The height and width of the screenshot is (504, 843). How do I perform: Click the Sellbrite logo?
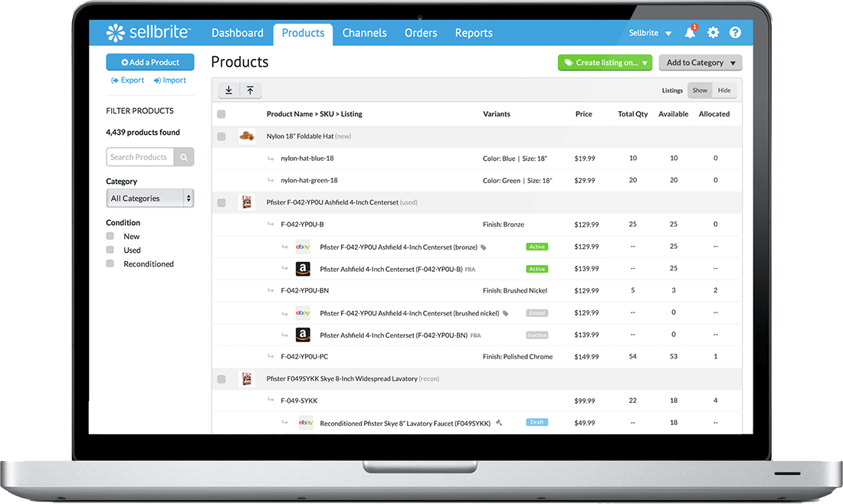point(148,32)
